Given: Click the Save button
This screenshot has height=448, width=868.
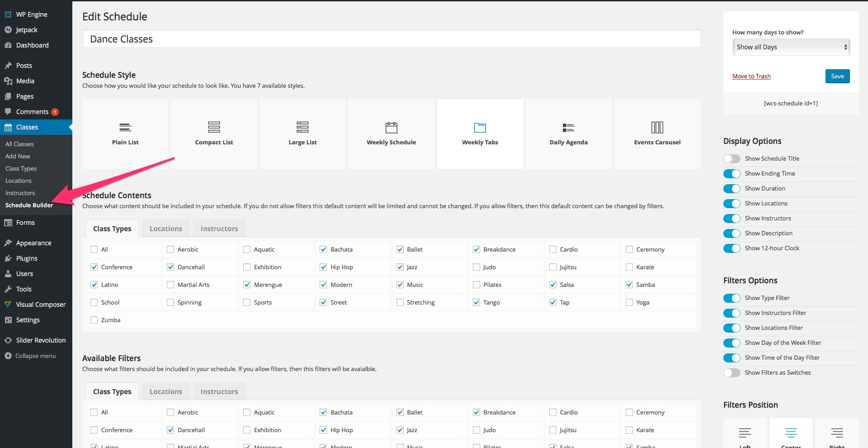Looking at the screenshot, I should click(x=837, y=76).
